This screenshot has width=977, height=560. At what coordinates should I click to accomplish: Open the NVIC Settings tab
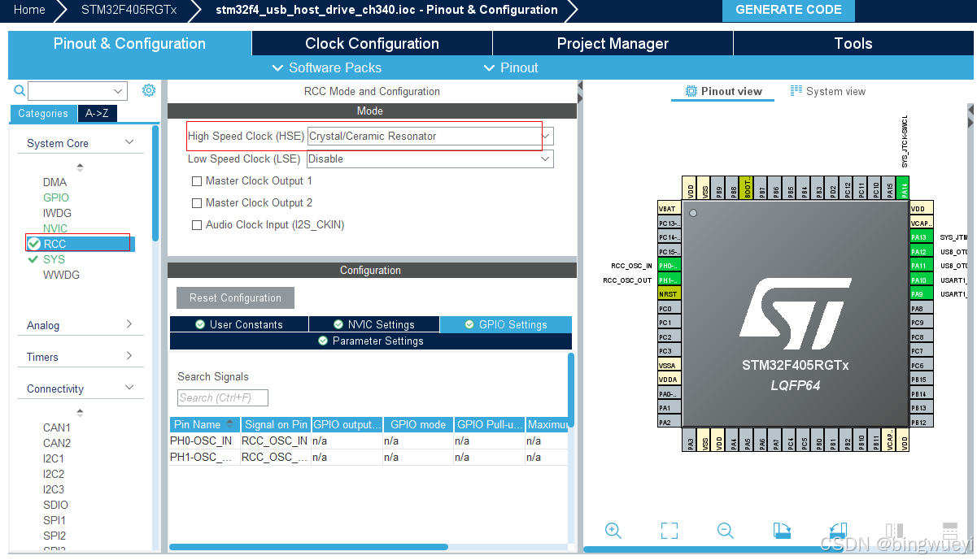coord(373,324)
